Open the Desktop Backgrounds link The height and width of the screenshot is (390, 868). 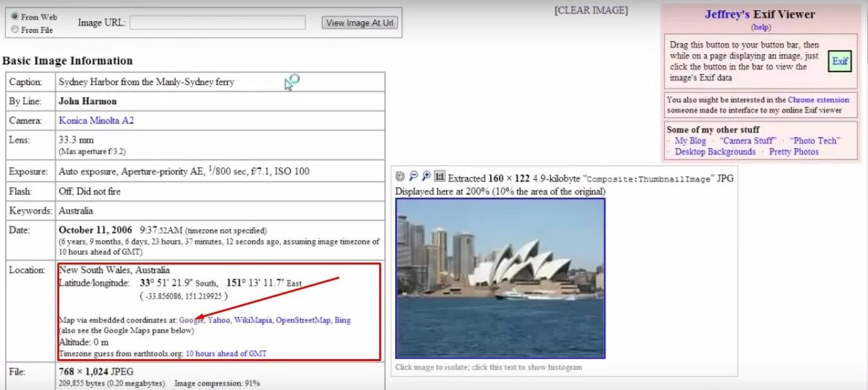click(x=715, y=152)
